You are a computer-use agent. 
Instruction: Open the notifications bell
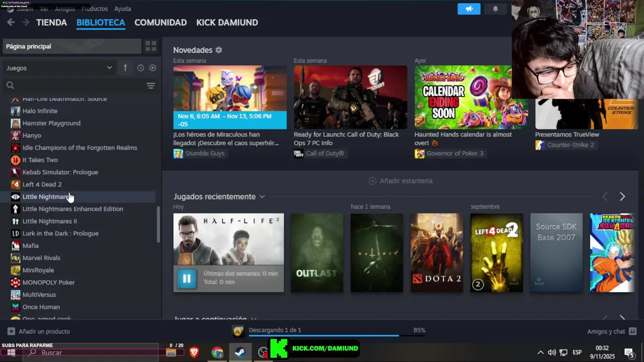[x=495, y=9]
